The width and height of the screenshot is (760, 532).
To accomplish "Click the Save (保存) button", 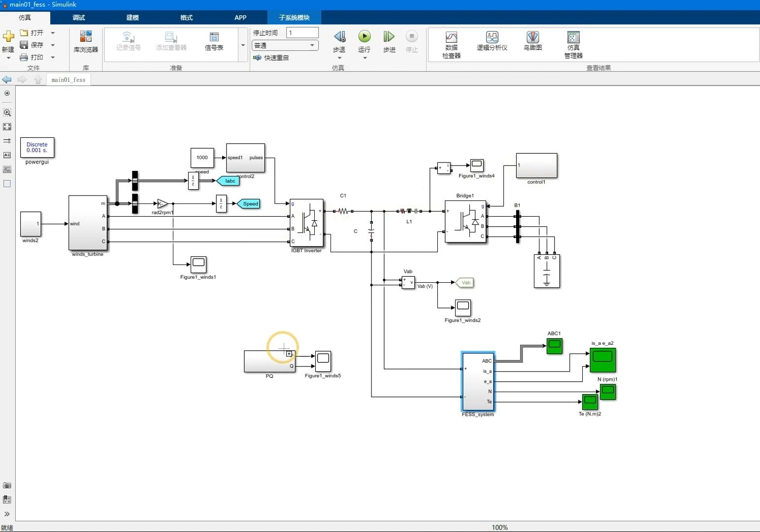I will pyautogui.click(x=32, y=45).
